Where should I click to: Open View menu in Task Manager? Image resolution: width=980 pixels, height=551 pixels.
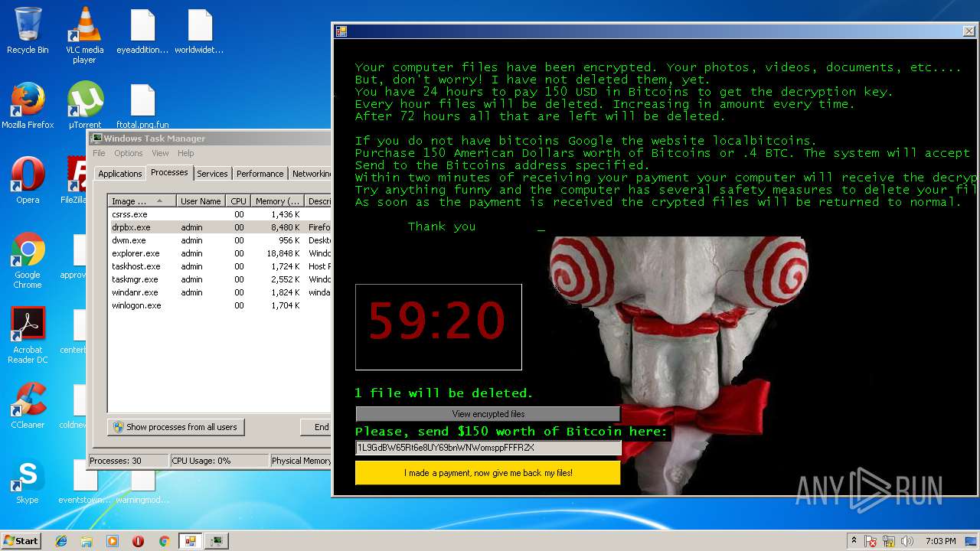tap(160, 153)
